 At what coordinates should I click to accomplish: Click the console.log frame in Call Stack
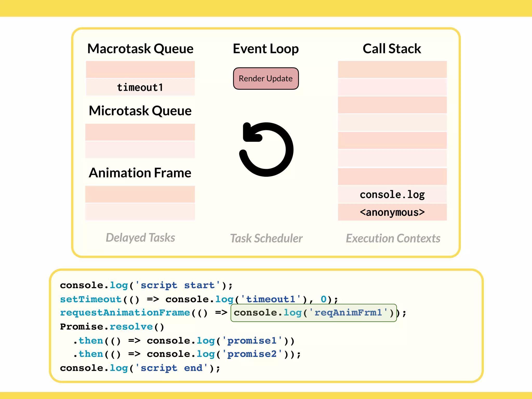(x=392, y=195)
